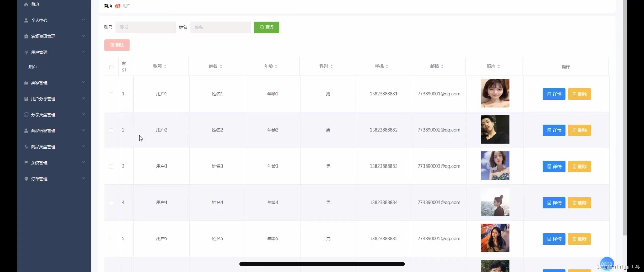Click the icon beside 订单管理

click(26, 179)
